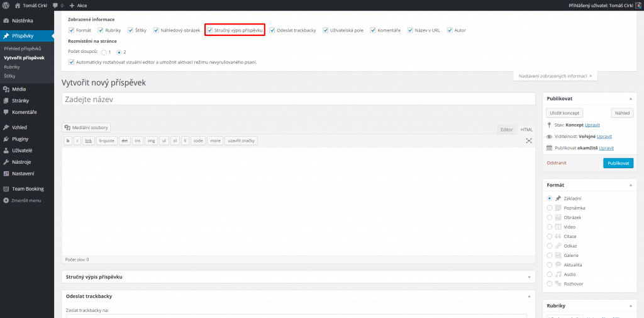Open Vytvořit příspěvek submenu item
The width and height of the screenshot is (644, 318).
click(24, 57)
